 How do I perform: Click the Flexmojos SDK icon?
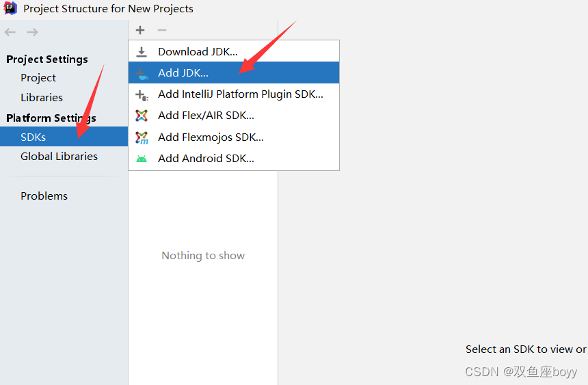tap(142, 137)
